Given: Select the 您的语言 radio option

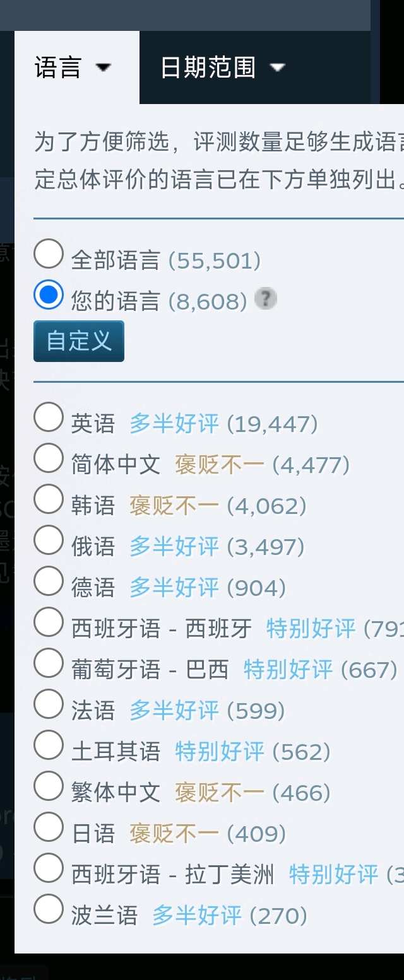Looking at the screenshot, I should [49, 295].
